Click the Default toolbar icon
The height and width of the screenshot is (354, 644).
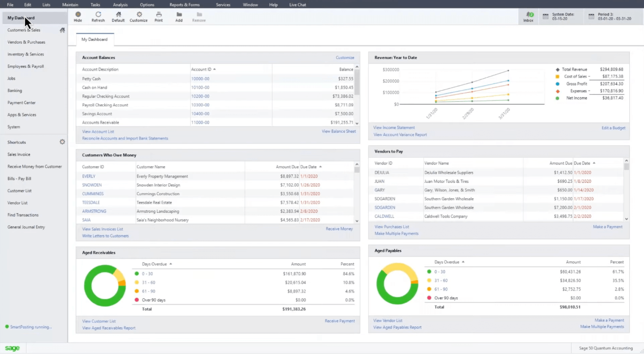(x=118, y=15)
